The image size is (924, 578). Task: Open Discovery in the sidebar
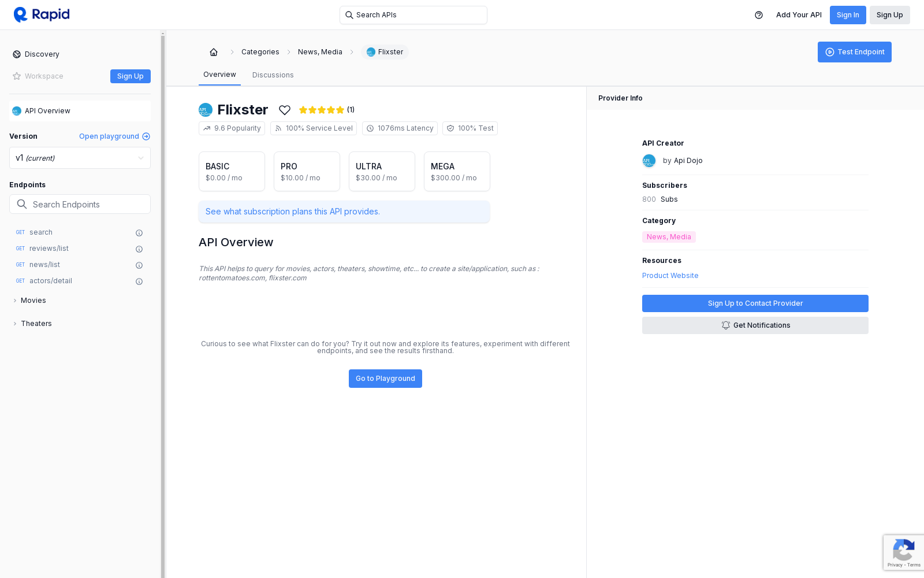tap(42, 54)
